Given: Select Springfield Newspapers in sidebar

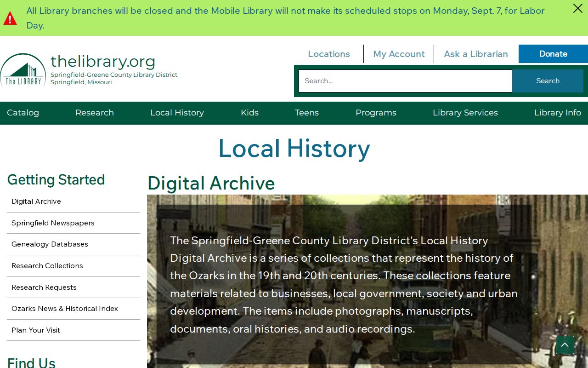Looking at the screenshot, I should 73,223.
